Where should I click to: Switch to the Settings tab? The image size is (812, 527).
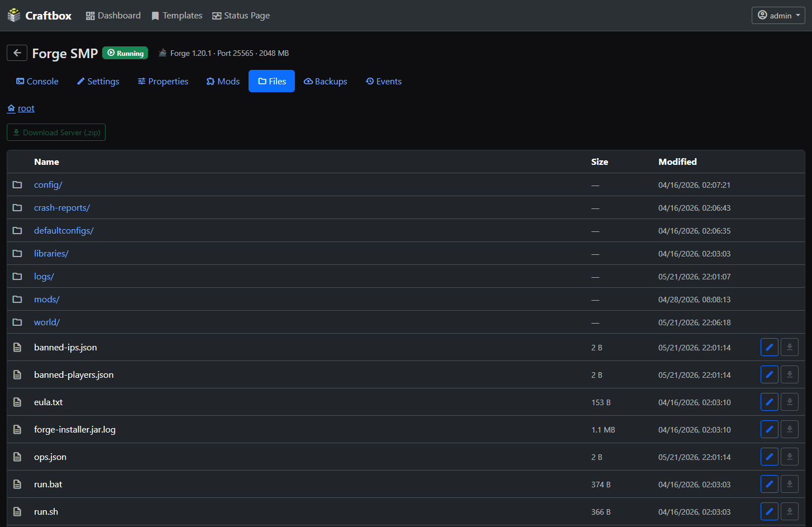98,82
